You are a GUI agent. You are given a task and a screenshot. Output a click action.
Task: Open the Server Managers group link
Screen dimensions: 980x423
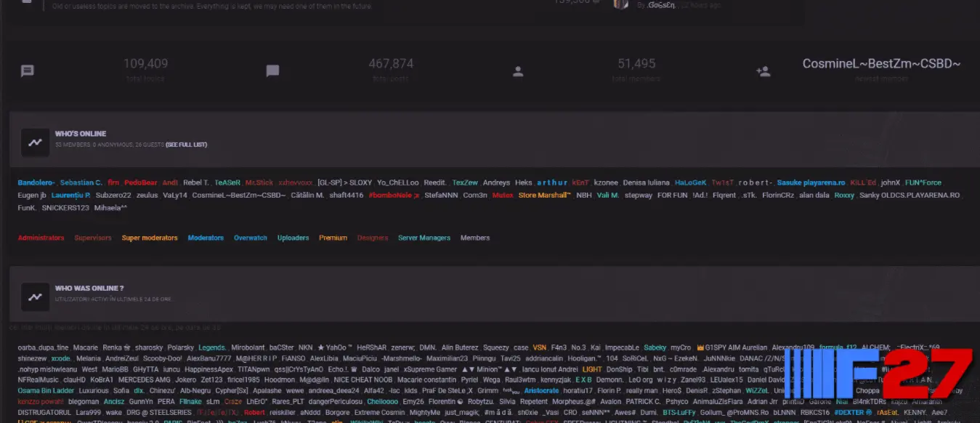pyautogui.click(x=424, y=238)
